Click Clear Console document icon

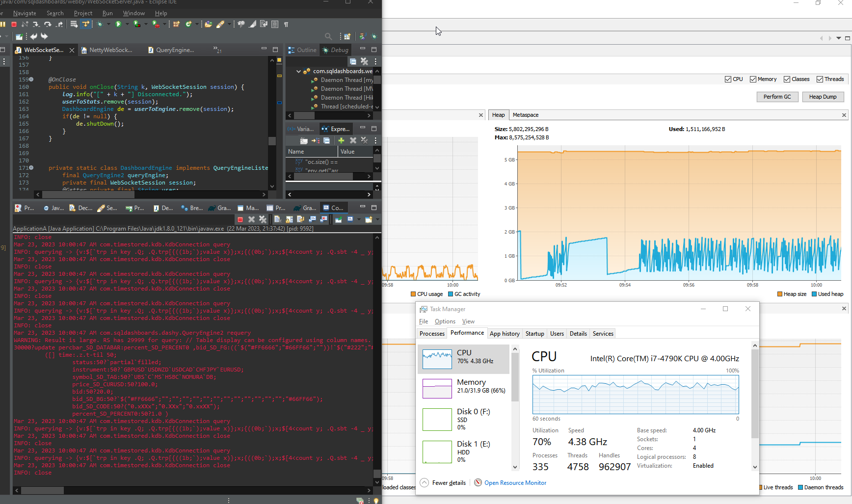point(277,219)
